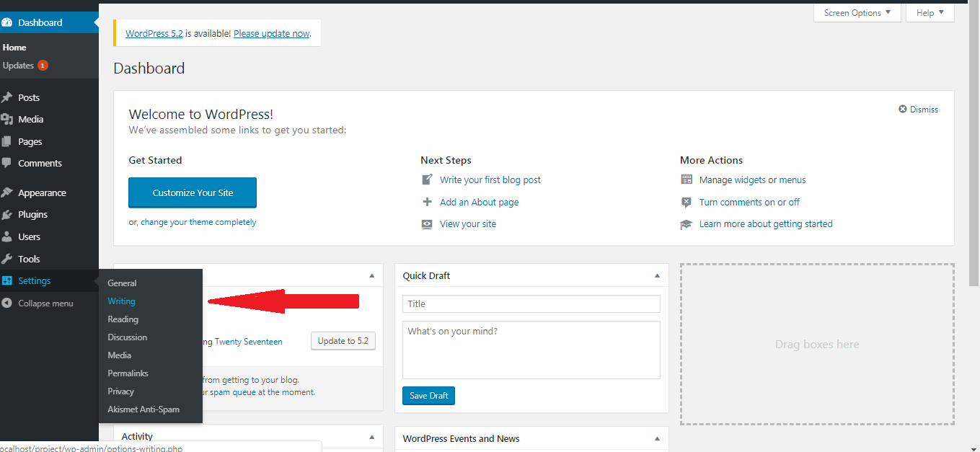The image size is (980, 452).
Task: Click the Dismiss link in welcome panel
Action: [924, 110]
